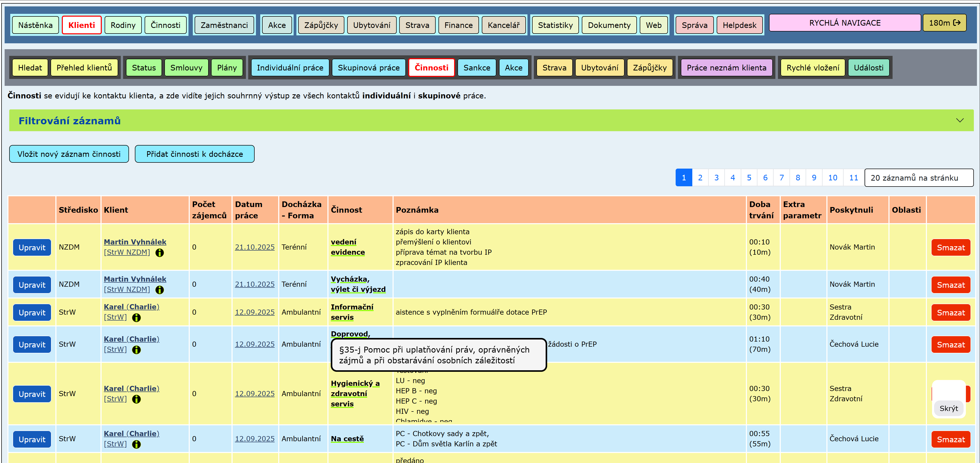The width and height of the screenshot is (980, 463).
Task: Click info icon in second NZDM row
Action: coord(160,290)
